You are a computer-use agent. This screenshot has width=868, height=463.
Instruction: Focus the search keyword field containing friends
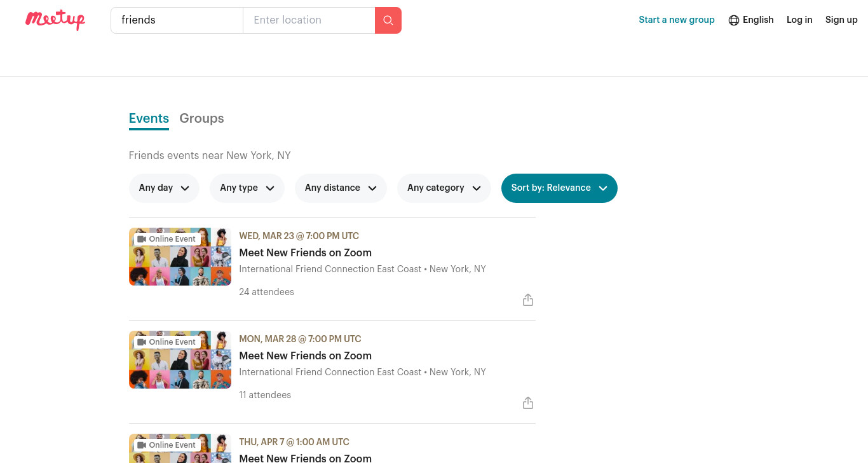tap(177, 20)
